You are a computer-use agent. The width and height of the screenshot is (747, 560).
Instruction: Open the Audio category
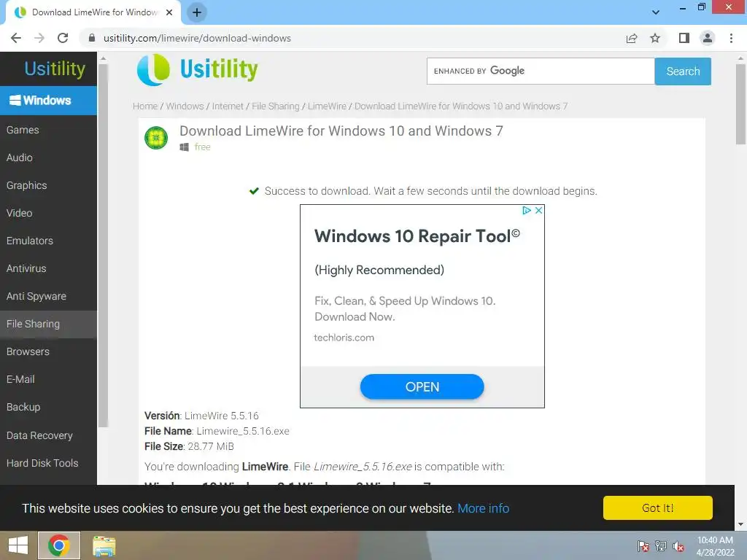click(48, 157)
